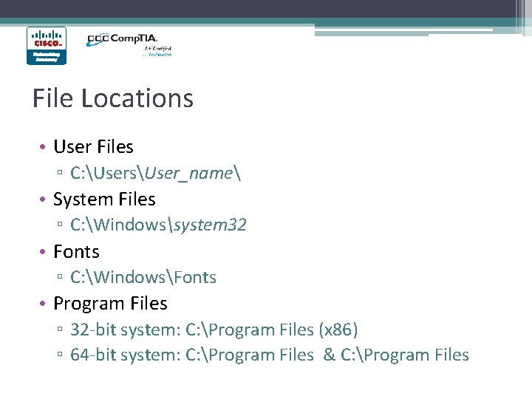
Task: Click the '64-bit system' path line
Action: coord(270,355)
